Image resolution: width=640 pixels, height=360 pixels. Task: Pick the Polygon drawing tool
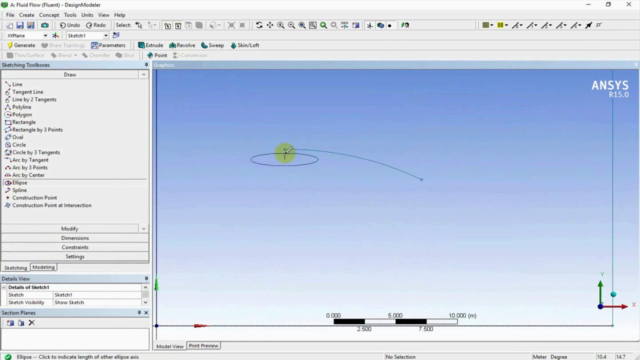[18, 115]
